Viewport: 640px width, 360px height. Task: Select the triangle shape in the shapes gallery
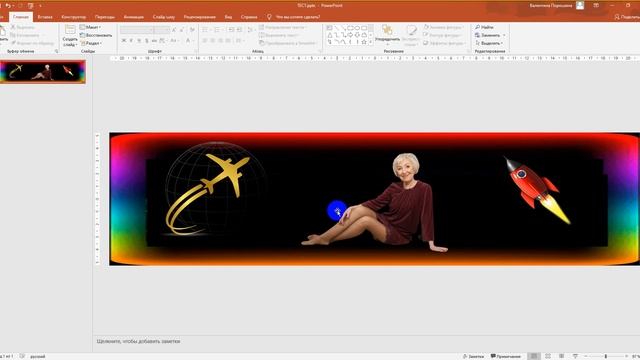pos(330,35)
